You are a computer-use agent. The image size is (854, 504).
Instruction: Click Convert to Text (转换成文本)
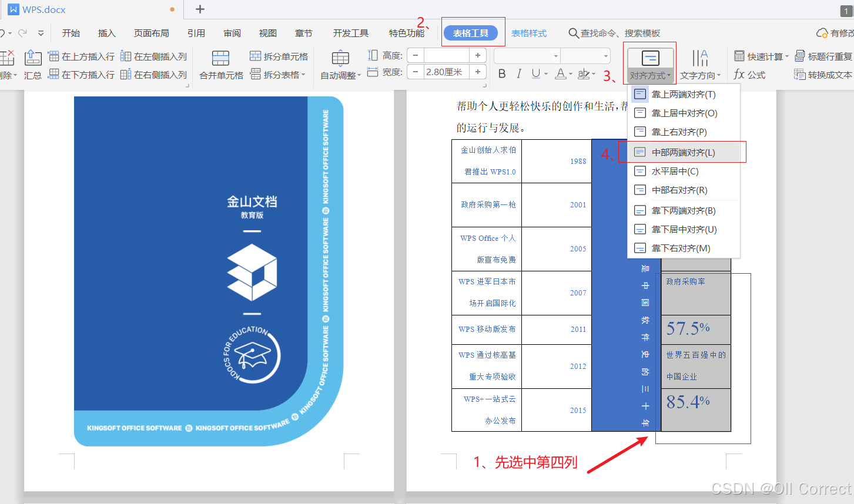(823, 75)
